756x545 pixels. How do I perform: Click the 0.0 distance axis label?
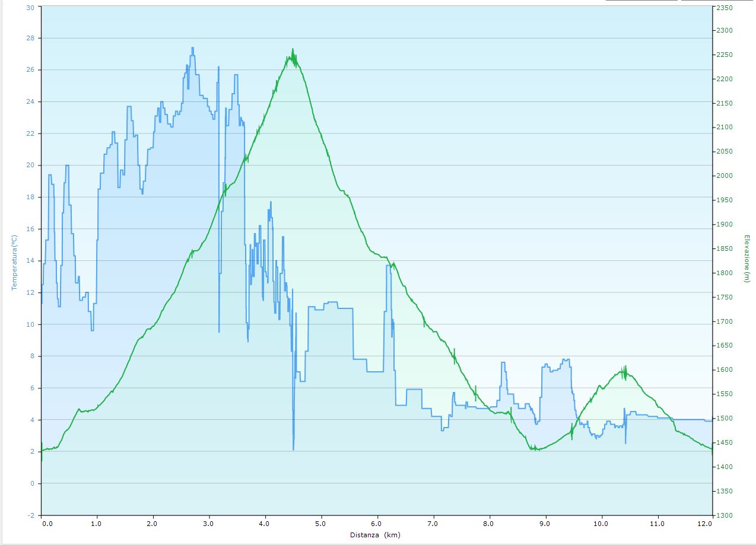pos(47,524)
